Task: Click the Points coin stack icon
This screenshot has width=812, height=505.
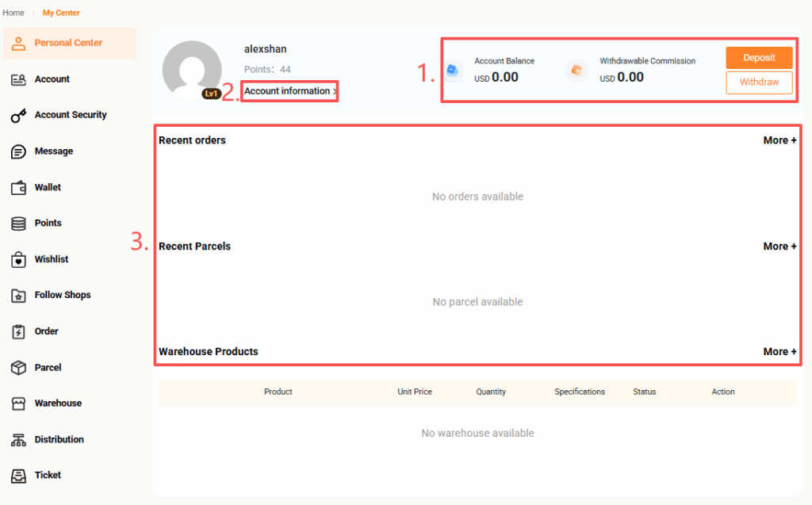Action: pos(19,224)
